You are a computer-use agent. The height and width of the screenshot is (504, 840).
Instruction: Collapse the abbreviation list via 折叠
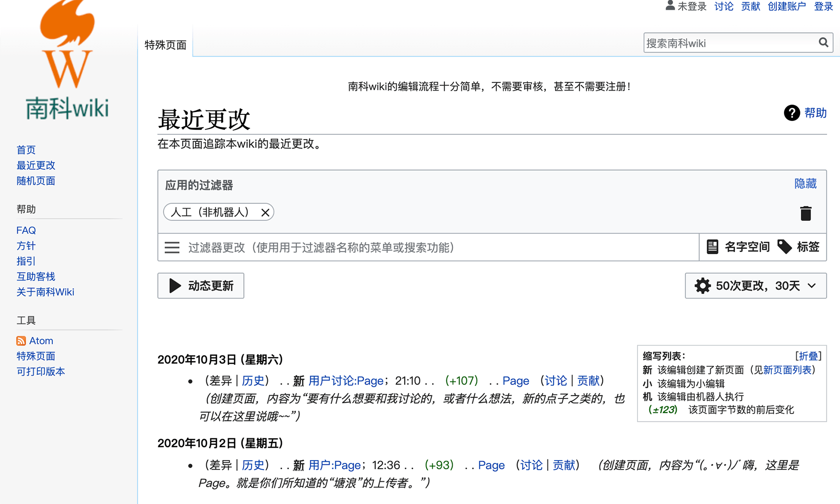[x=808, y=356]
